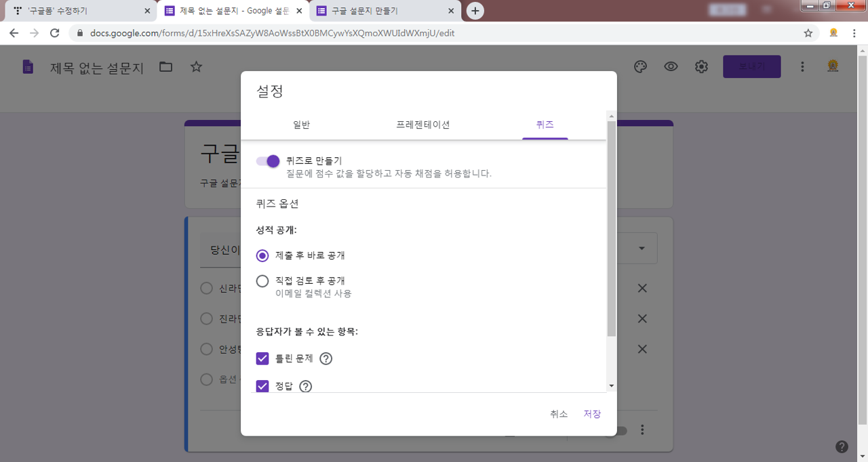Close the '구글폼' 수정하기 tab

coord(147,11)
